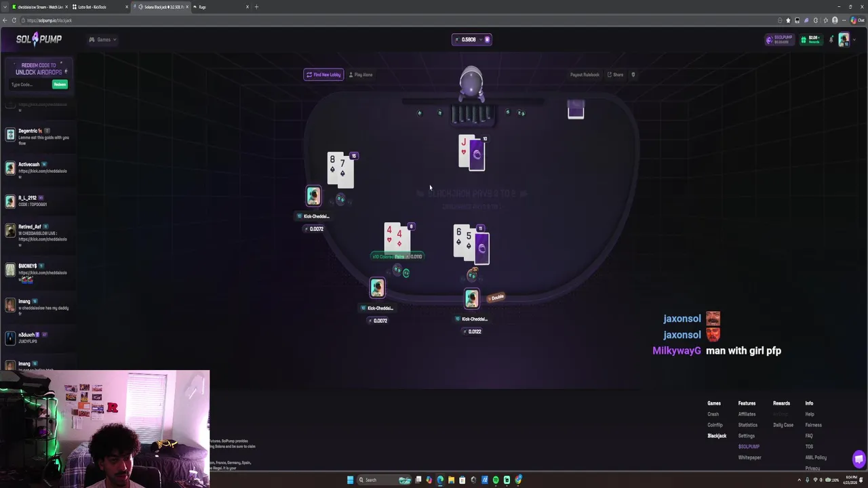The image size is (868, 488).
Task: Click the Coinflip footer link
Action: (x=715, y=425)
